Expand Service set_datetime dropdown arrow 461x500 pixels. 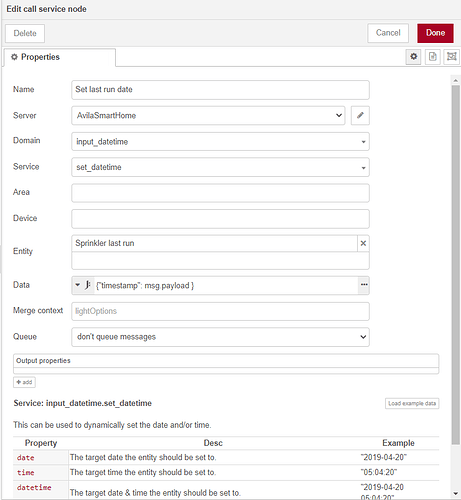tap(363, 168)
